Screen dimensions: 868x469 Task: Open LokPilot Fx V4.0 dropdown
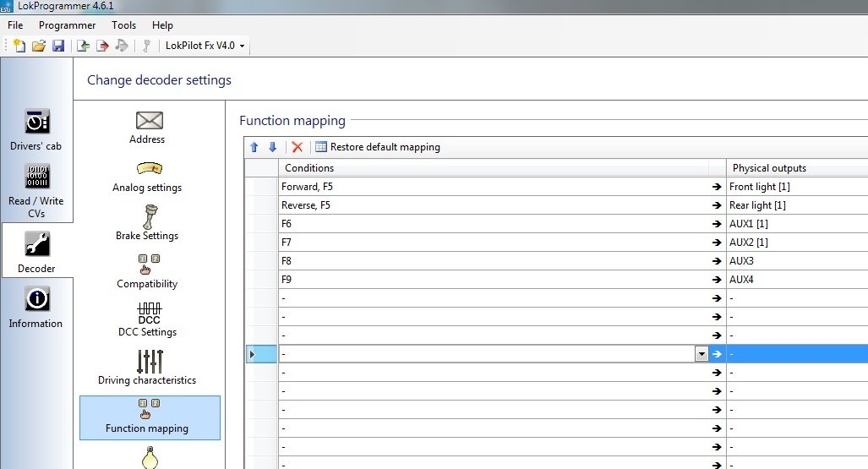pyautogui.click(x=205, y=46)
